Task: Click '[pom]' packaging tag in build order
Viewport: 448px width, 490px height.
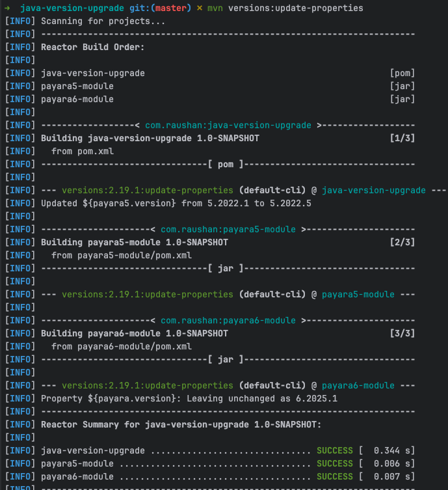Action: click(x=402, y=73)
